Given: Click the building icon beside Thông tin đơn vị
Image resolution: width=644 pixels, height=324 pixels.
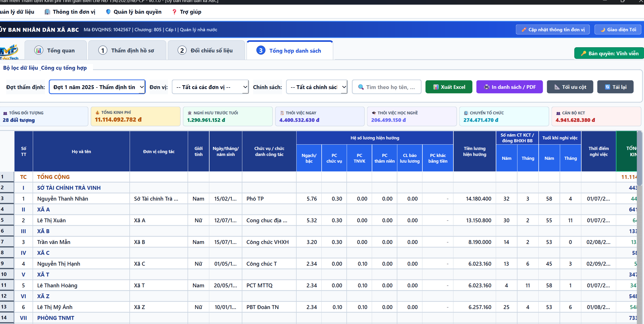Looking at the screenshot, I should (47, 12).
